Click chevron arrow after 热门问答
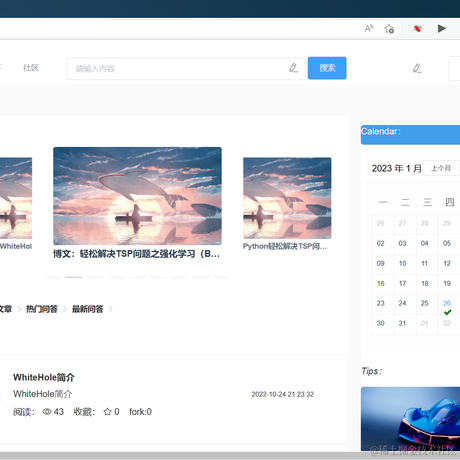 [x=65, y=309]
